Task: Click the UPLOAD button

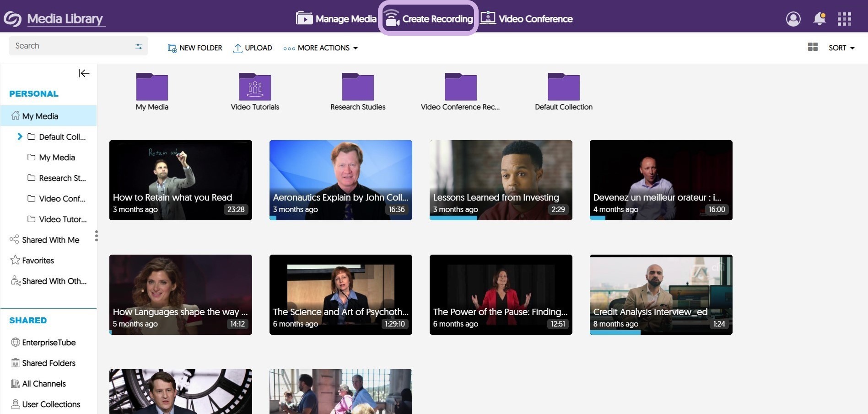Action: tap(253, 48)
